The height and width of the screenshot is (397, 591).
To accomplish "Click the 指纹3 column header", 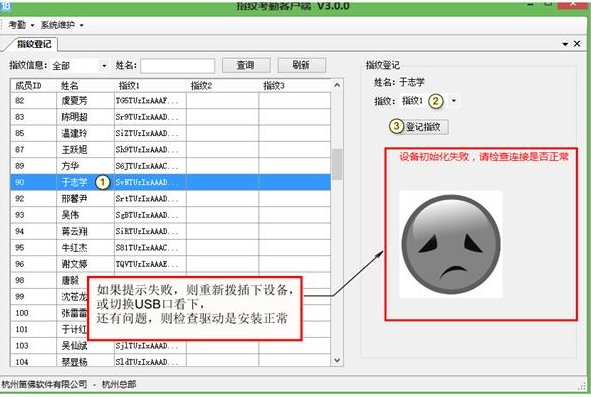I will tap(295, 86).
